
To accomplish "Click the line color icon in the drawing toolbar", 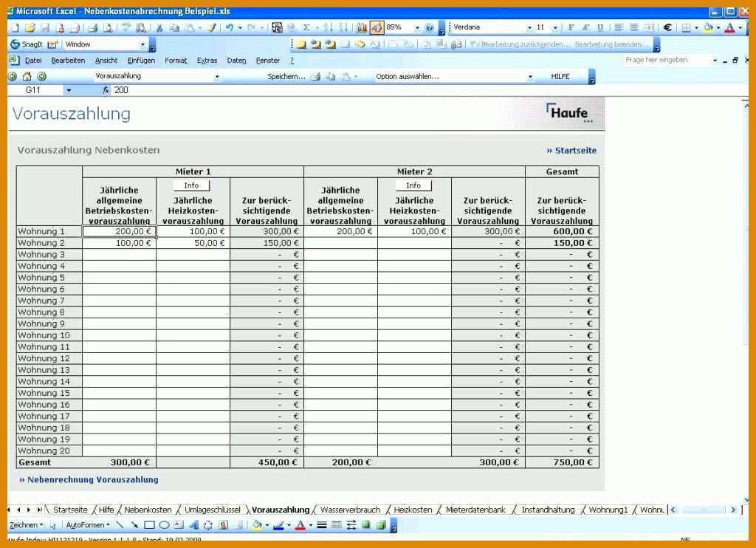I will 278,525.
